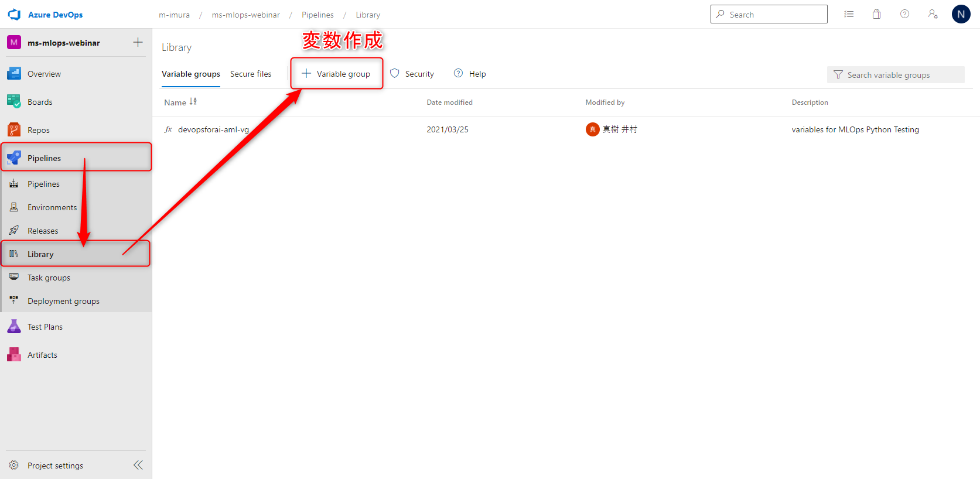Open Test Plans flask icon
The height and width of the screenshot is (479, 980).
(14, 327)
